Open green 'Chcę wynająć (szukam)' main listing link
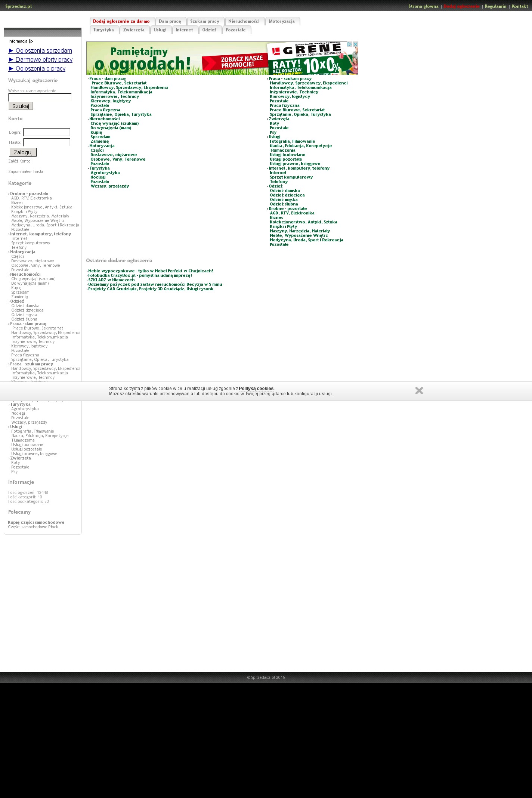This screenshot has width=532, height=798. click(x=115, y=124)
